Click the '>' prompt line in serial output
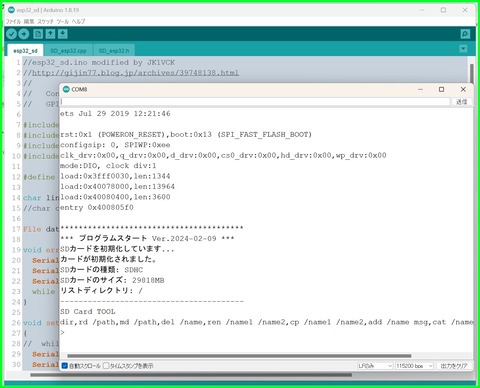This screenshot has width=480, height=388. pos(62,332)
